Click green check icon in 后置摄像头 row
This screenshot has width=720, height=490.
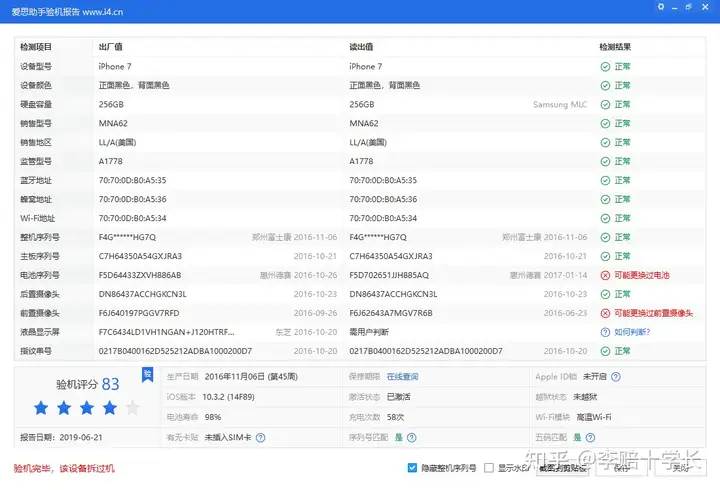tap(605, 294)
